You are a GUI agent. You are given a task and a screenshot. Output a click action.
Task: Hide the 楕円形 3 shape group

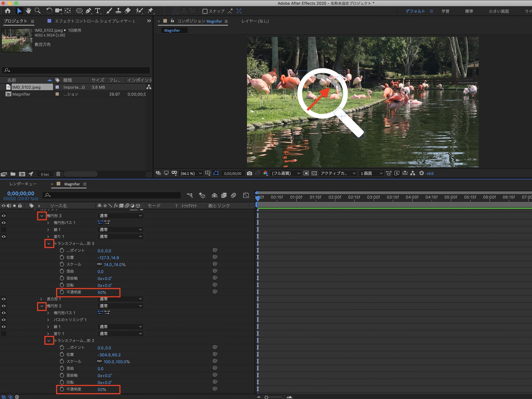[4, 216]
